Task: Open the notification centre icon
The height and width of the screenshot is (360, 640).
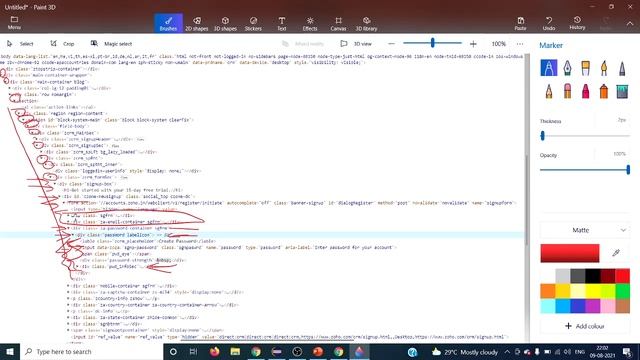Action: pos(627,351)
